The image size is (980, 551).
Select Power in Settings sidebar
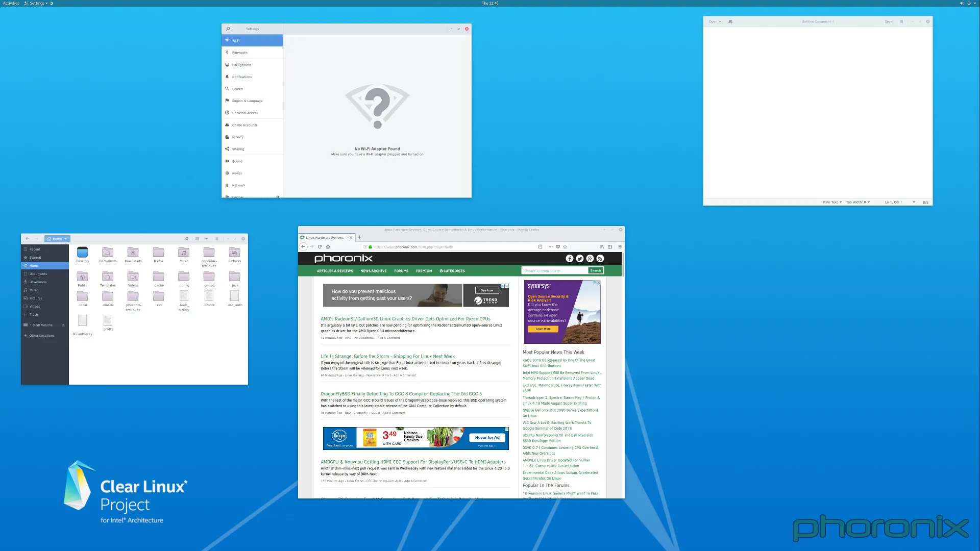pos(252,173)
